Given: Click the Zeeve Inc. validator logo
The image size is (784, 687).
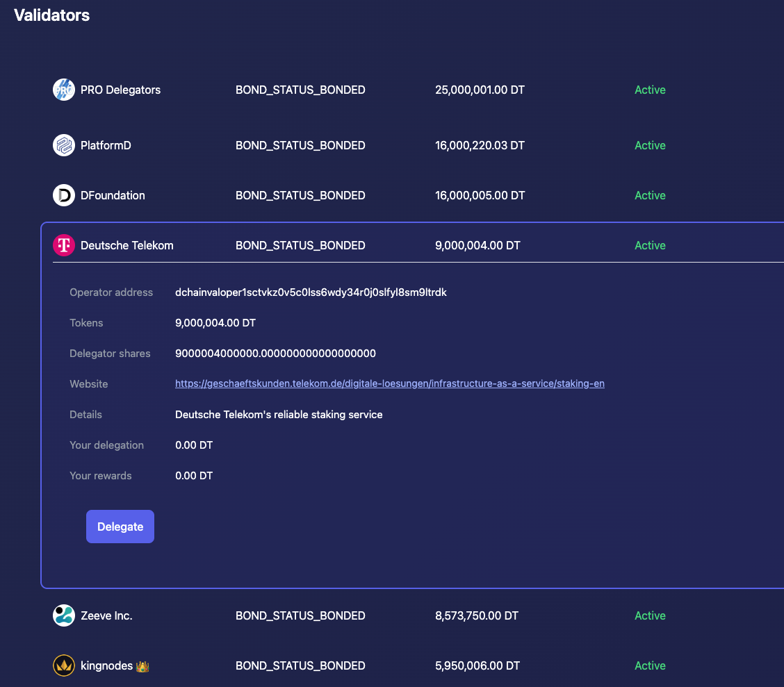Looking at the screenshot, I should coord(63,615).
